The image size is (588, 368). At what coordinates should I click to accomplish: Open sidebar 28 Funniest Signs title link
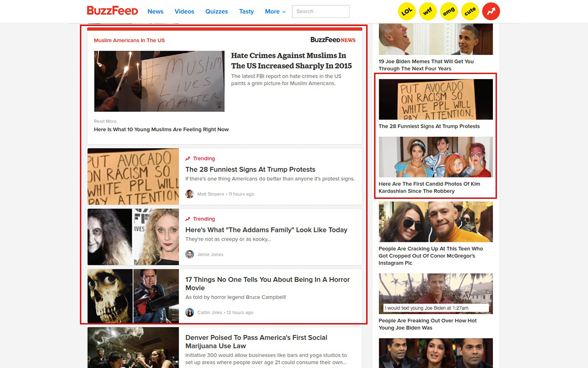pos(429,126)
